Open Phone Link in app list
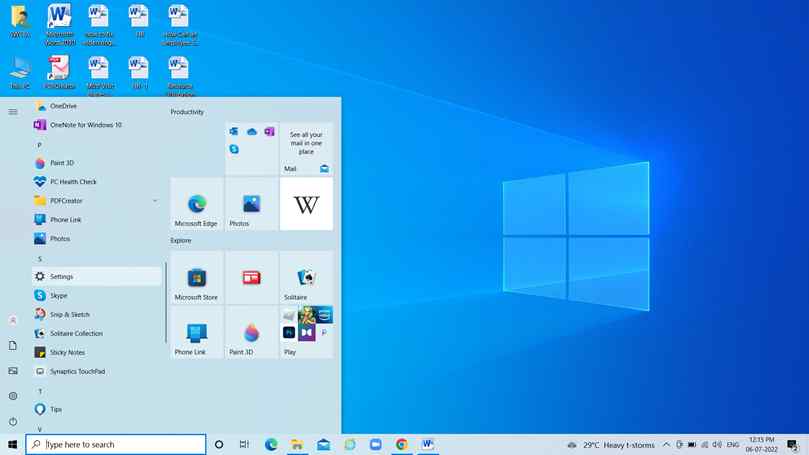 [x=97, y=220]
